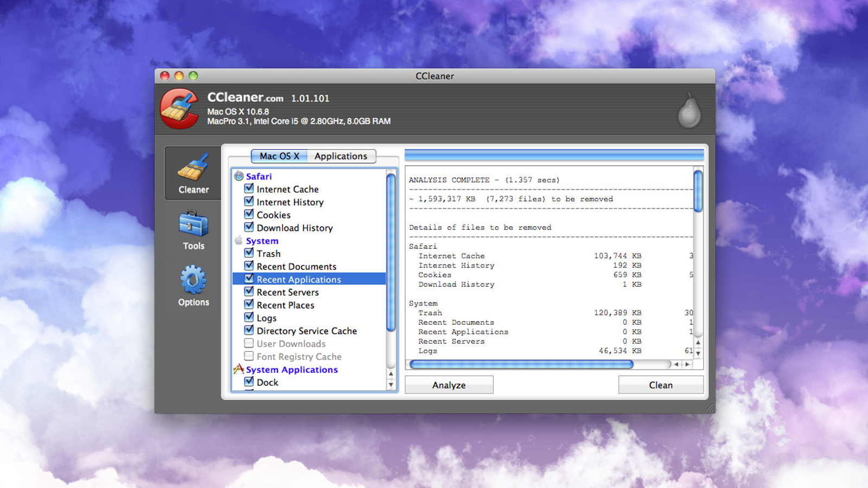The height and width of the screenshot is (488, 868).
Task: Click the results pane down arrow
Action: [698, 353]
